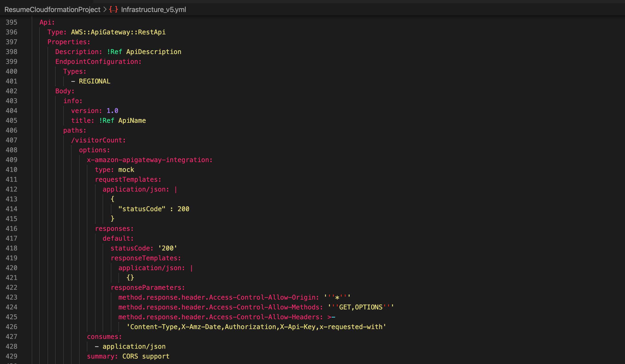Select line number 416
Screen dimensions: 625x364
[11, 229]
